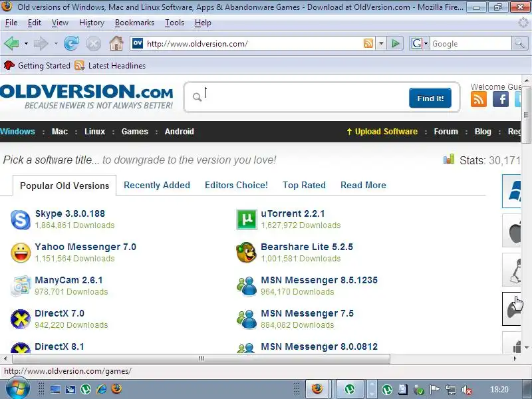Click the MSN Messenger 7.5 icon

tap(246, 319)
